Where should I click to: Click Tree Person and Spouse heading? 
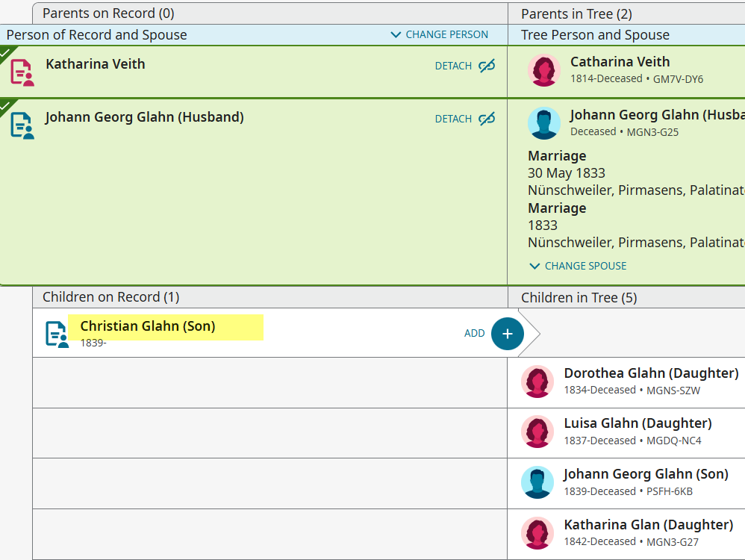pos(595,35)
